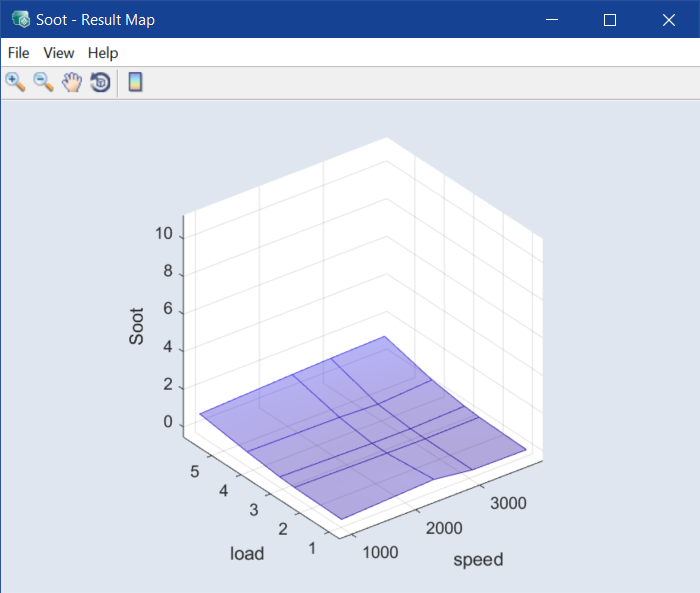This screenshot has height=593, width=700.
Task: Select the Zoom In tool
Action: 15,82
